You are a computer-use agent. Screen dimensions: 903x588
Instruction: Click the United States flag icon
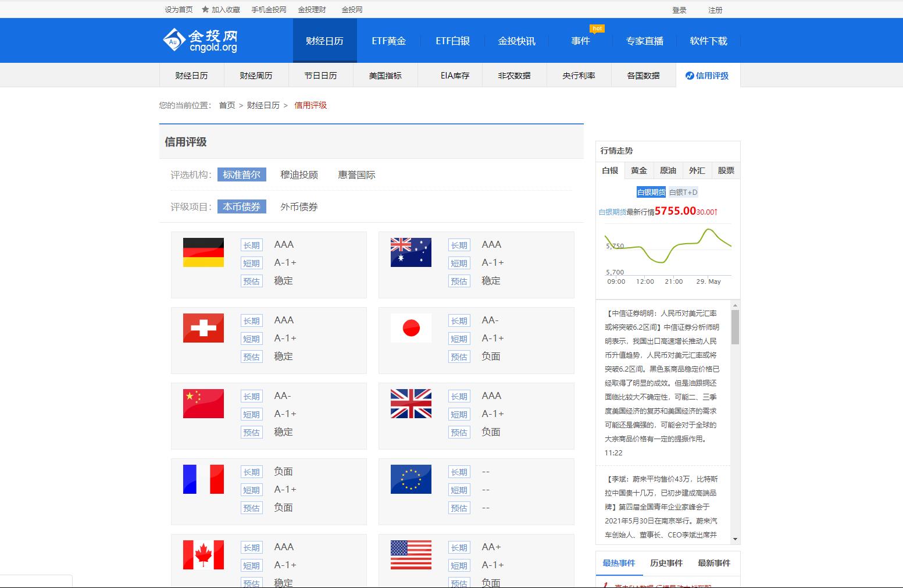411,554
